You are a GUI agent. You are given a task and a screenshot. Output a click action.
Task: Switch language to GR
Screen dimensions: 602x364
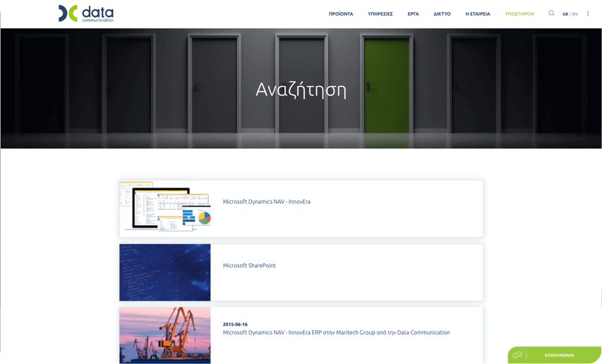pyautogui.click(x=565, y=14)
